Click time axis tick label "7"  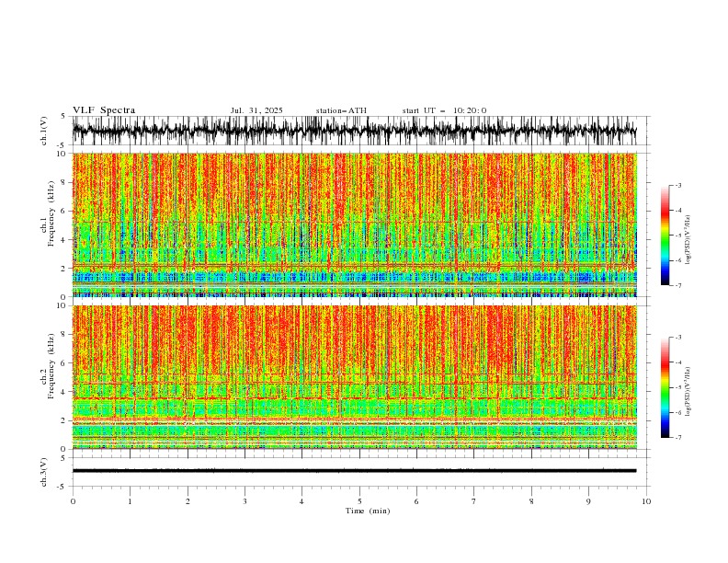click(x=473, y=501)
